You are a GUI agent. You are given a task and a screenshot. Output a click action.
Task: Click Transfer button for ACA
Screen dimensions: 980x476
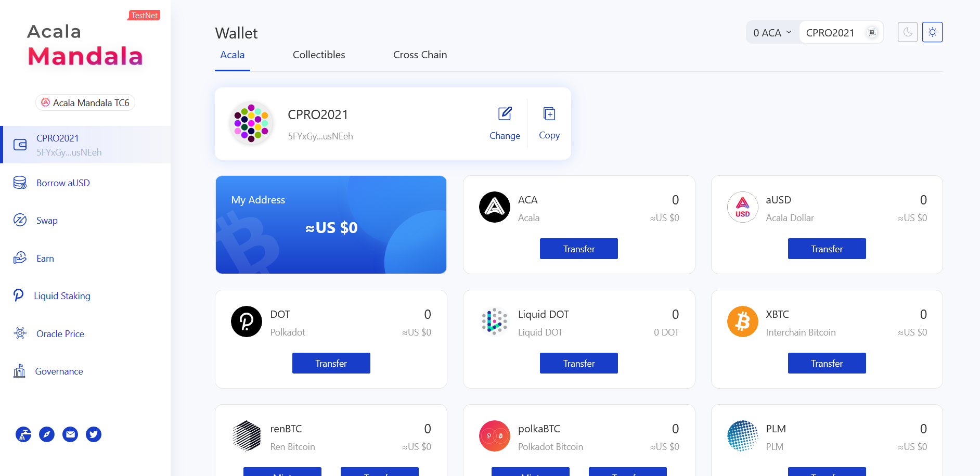[x=579, y=249]
